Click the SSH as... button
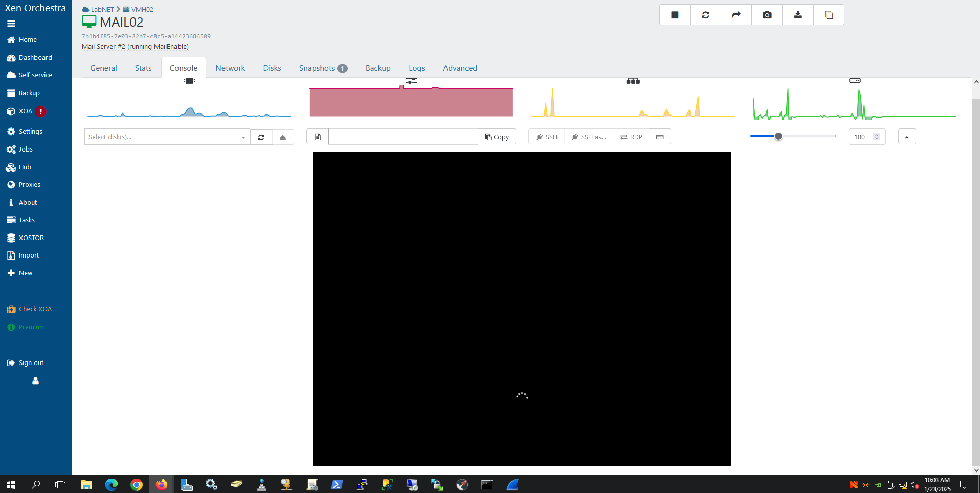 [x=589, y=137]
